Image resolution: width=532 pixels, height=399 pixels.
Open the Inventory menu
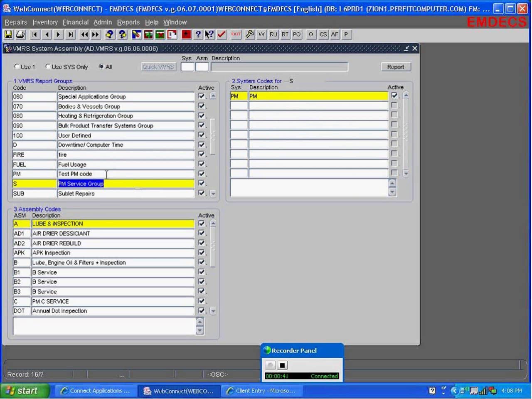(45, 22)
